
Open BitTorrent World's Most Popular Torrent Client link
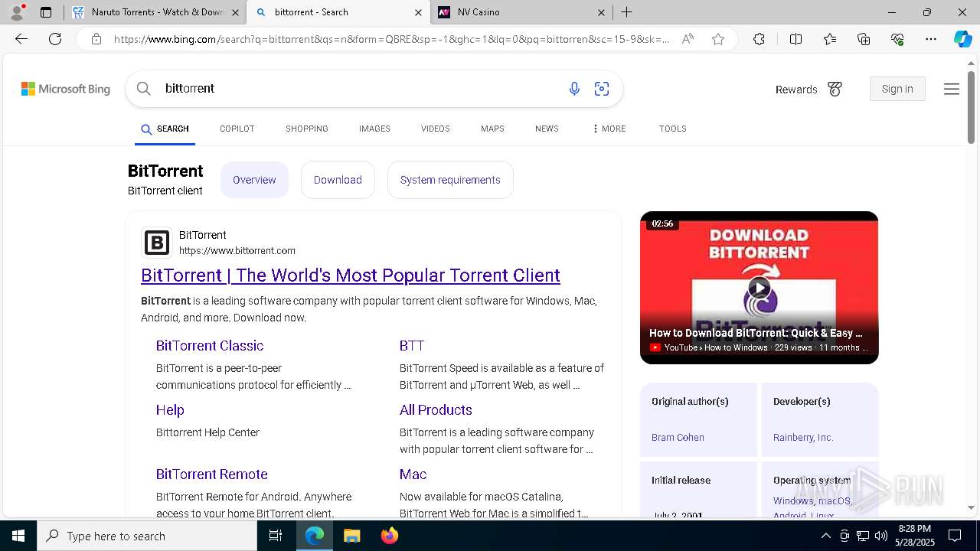tap(351, 275)
